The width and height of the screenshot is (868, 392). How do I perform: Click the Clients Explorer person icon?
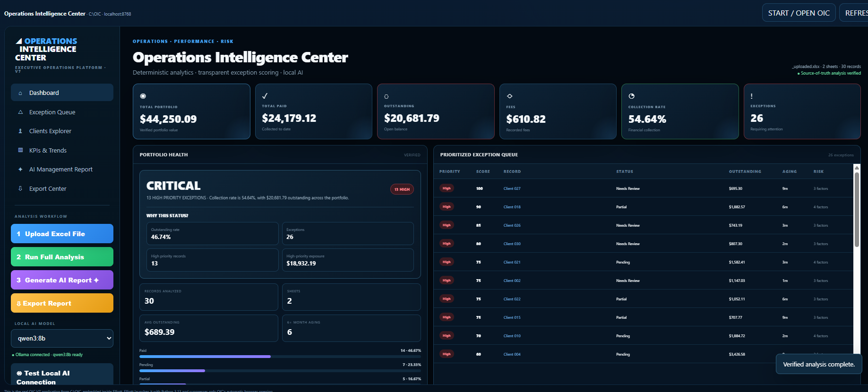[x=20, y=131]
